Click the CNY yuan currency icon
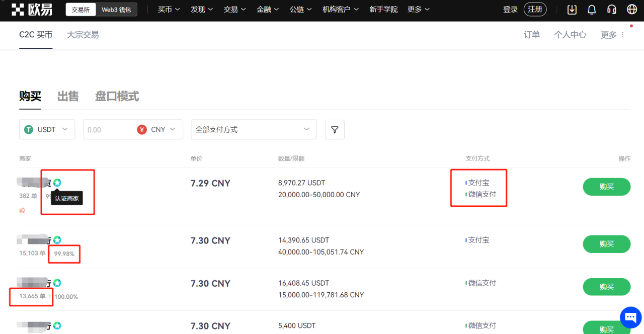 click(142, 129)
